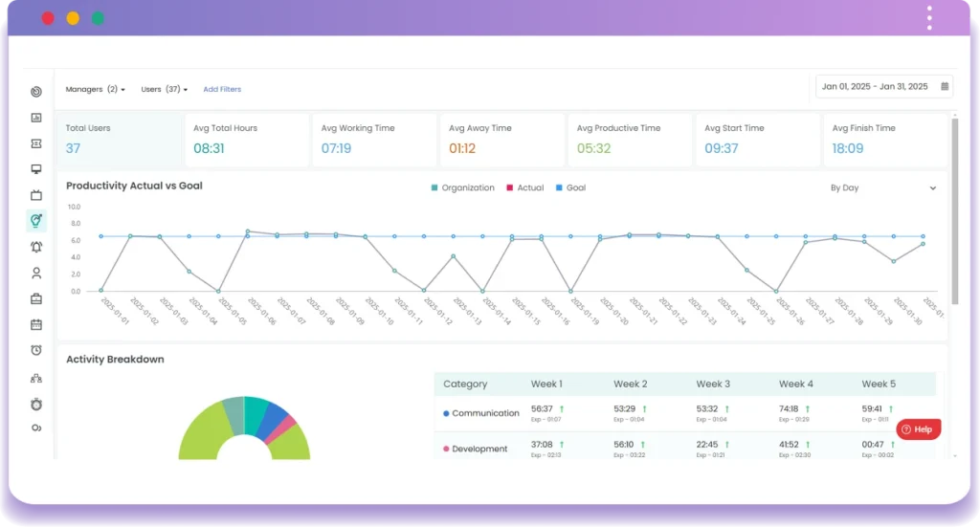Click the Productivity Actual vs Goal heading
Viewport: 980px width, 527px height.
[134, 186]
